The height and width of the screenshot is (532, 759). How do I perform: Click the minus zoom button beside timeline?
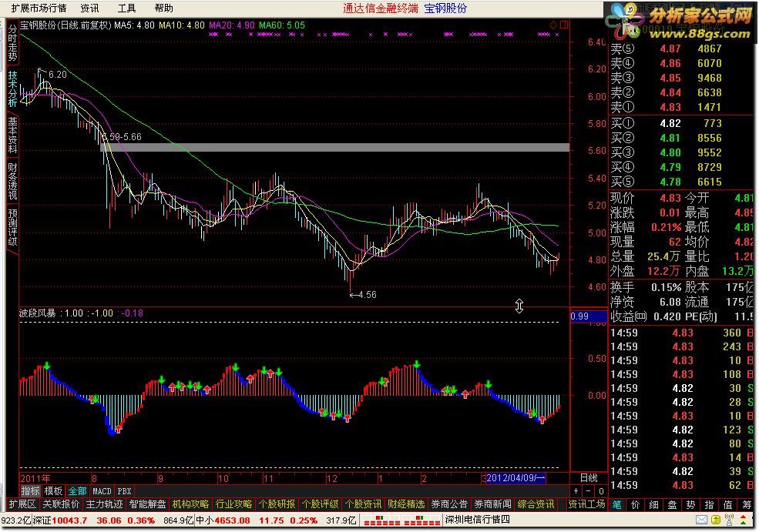pyautogui.click(x=588, y=491)
